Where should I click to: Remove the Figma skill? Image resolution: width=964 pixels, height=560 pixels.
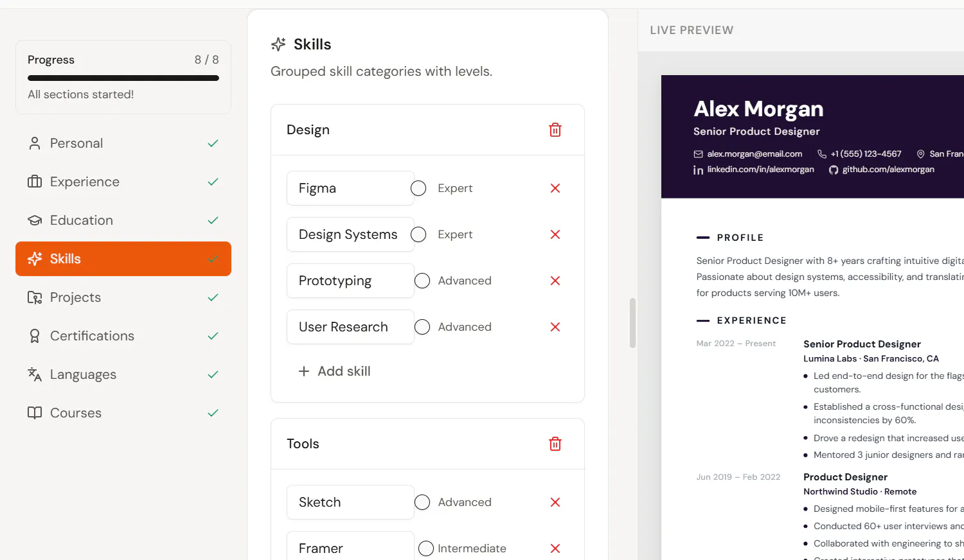pyautogui.click(x=555, y=188)
